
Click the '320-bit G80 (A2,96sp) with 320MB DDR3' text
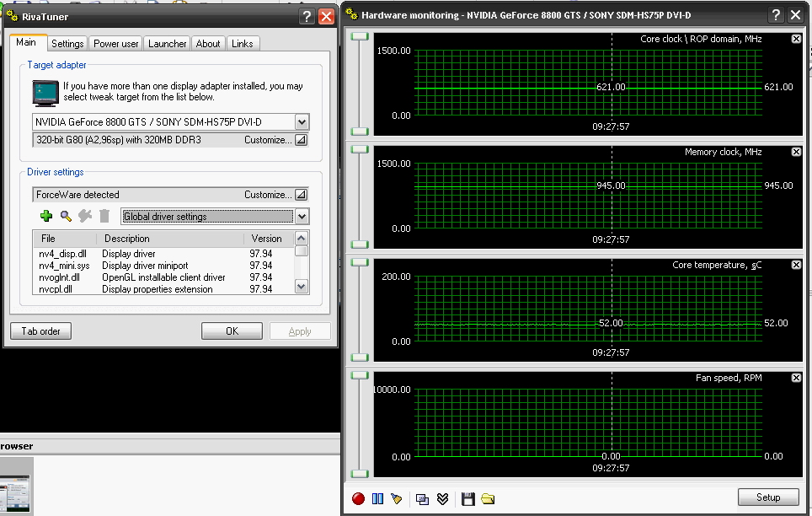pyautogui.click(x=119, y=140)
